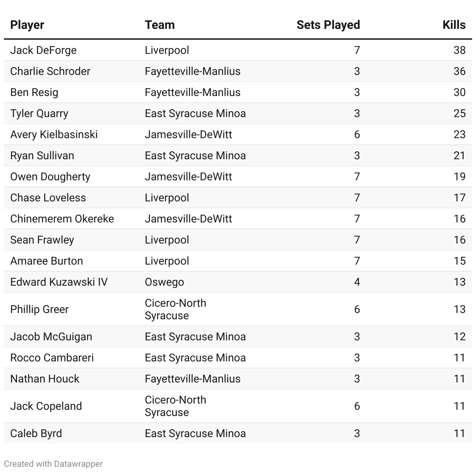Click Jack Copeland's player name

46,406
